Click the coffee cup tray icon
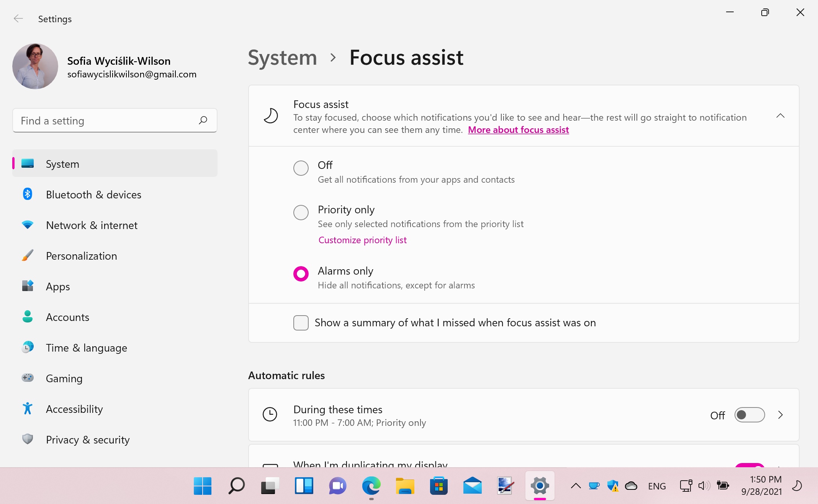 pos(594,486)
